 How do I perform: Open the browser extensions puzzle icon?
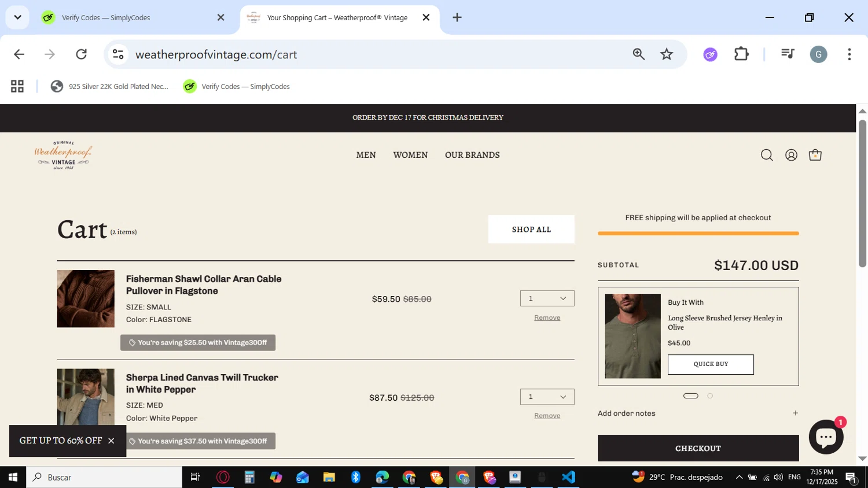(741, 54)
